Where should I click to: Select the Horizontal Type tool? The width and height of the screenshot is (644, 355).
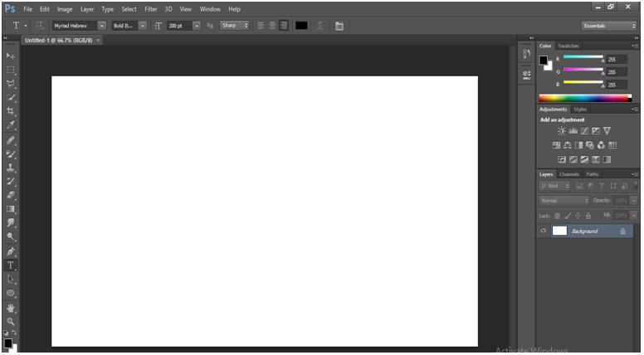click(11, 265)
